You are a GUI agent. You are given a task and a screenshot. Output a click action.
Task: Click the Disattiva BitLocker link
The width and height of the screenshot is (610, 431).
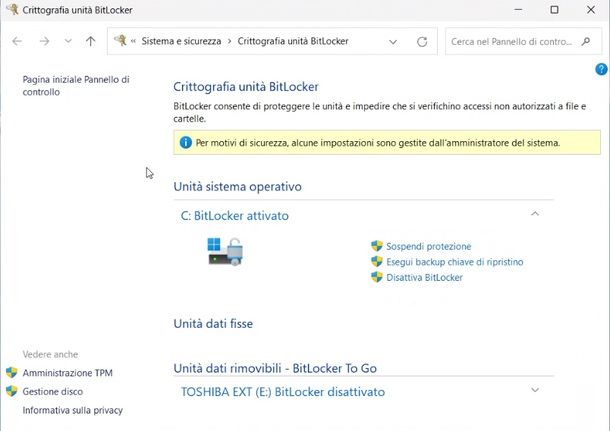[x=424, y=277]
